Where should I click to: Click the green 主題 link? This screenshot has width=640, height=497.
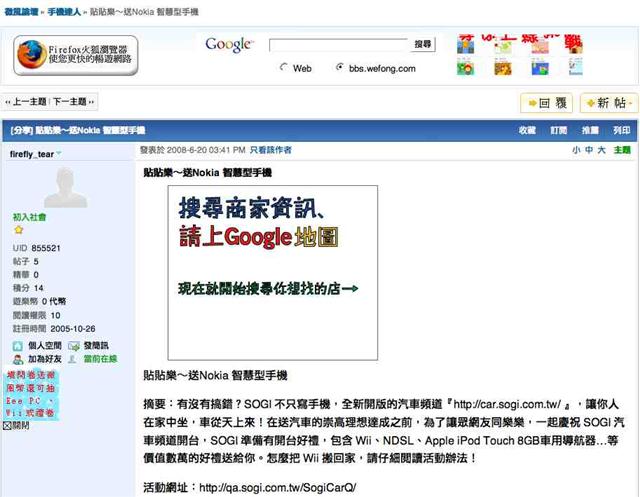click(622, 150)
